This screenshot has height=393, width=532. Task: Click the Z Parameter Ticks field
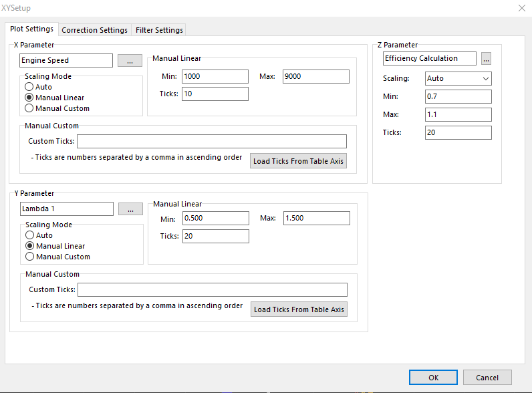pyautogui.click(x=458, y=133)
